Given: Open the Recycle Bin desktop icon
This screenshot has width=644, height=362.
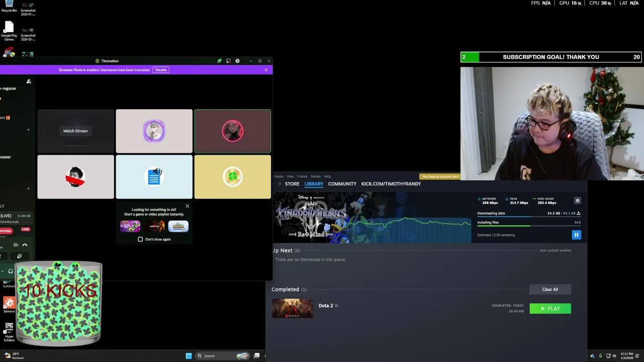Looking at the screenshot, I should click(9, 7).
